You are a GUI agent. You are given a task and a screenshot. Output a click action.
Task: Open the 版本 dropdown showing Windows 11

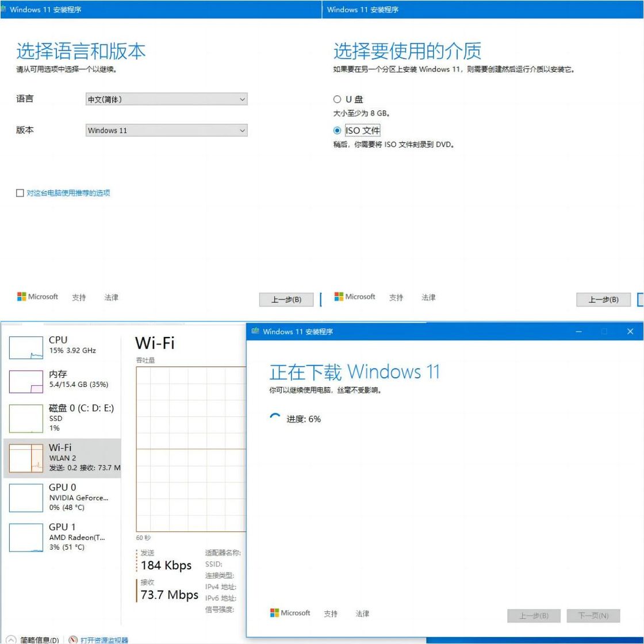[166, 130]
